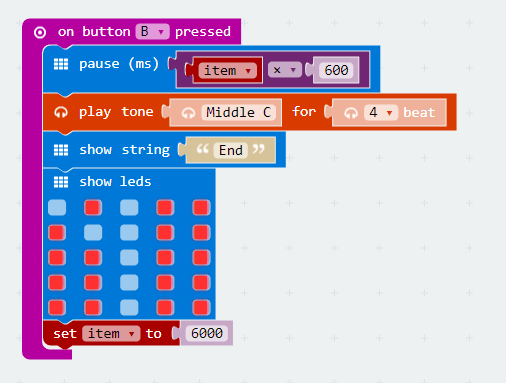Open the 4 beat duration dropdown

click(381, 112)
